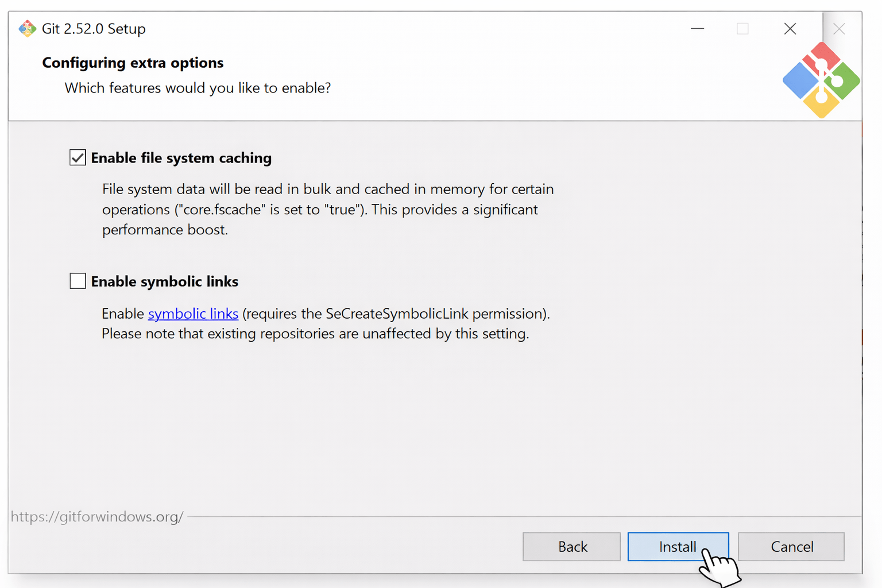The width and height of the screenshot is (882, 588).
Task: Uncheck the Enable file system caching checkbox
Action: (x=78, y=157)
